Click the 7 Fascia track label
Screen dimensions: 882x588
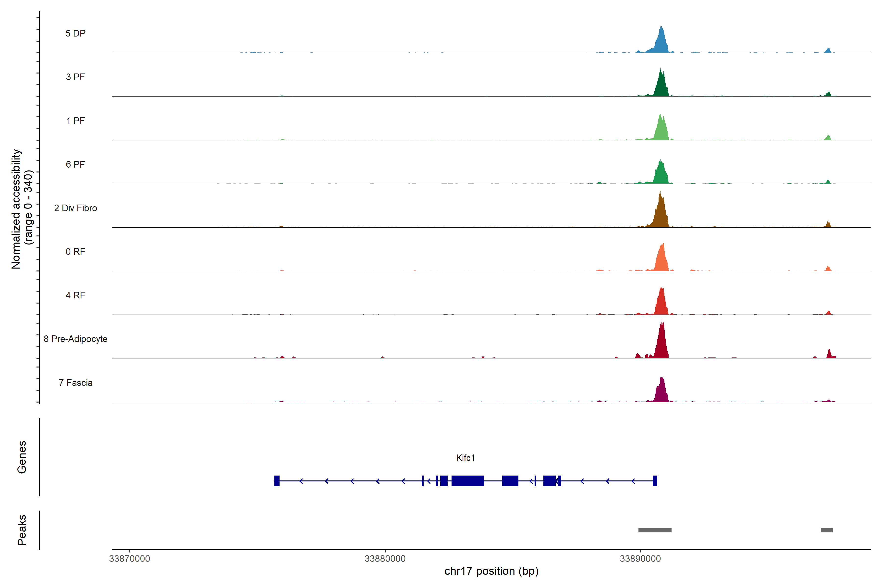point(75,382)
